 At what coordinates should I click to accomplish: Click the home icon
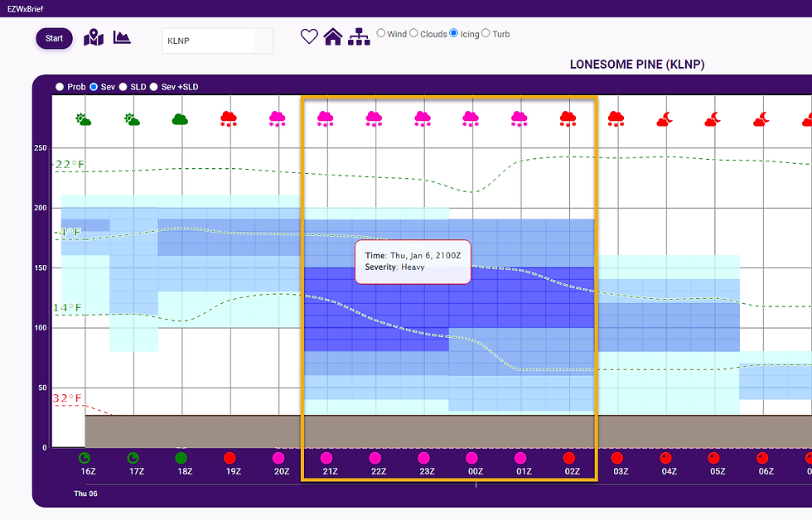click(x=333, y=36)
